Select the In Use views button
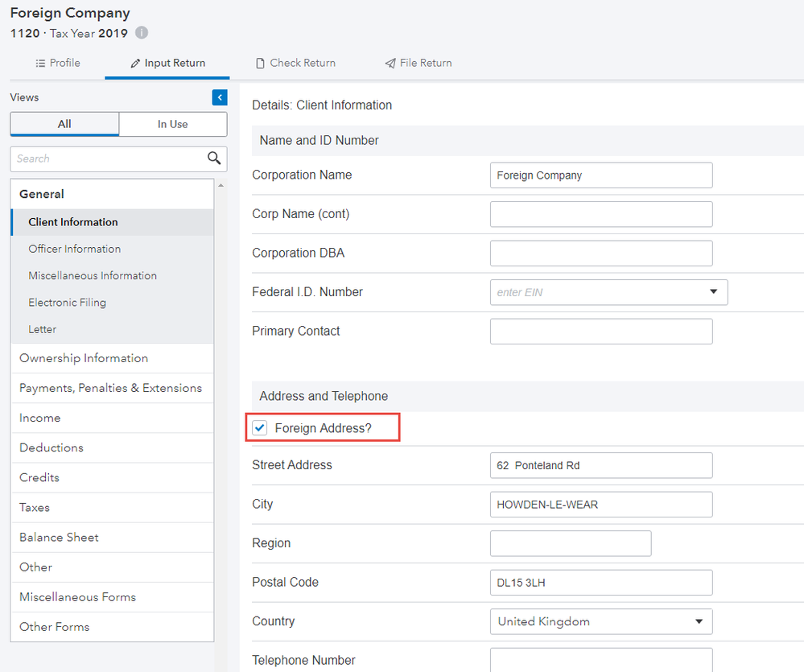 (x=172, y=124)
